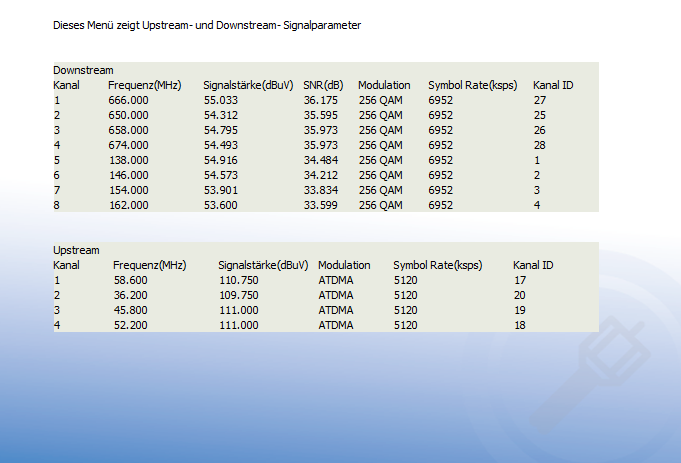The height and width of the screenshot is (463, 681).
Task: Select upstream Kanal ID 19
Action: coord(519,311)
